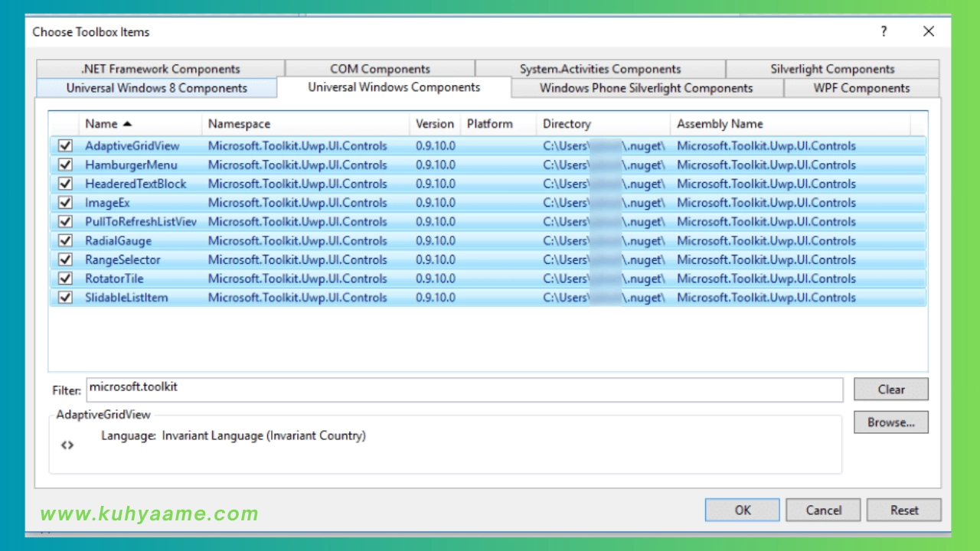Click the question mark help button
980x551 pixels.
point(884,31)
